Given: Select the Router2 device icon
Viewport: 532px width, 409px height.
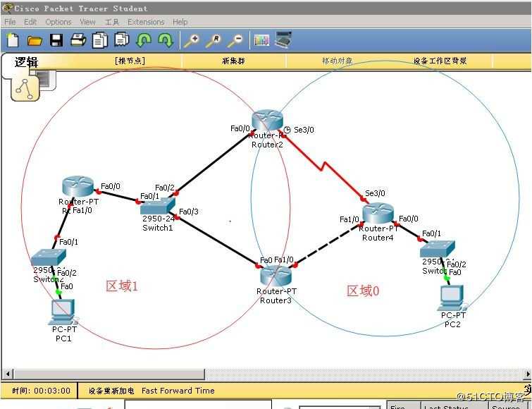Looking at the screenshot, I should (x=267, y=120).
